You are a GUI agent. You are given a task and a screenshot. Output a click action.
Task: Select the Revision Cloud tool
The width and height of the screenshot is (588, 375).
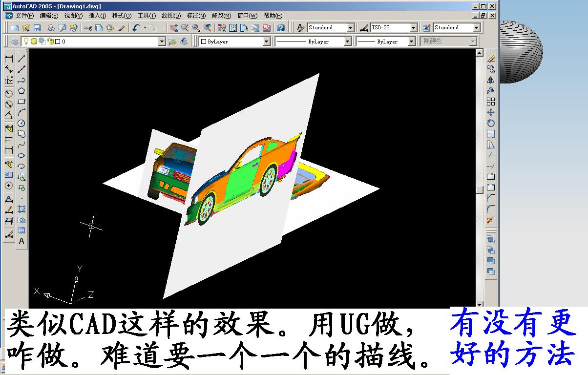pyautogui.click(x=21, y=134)
